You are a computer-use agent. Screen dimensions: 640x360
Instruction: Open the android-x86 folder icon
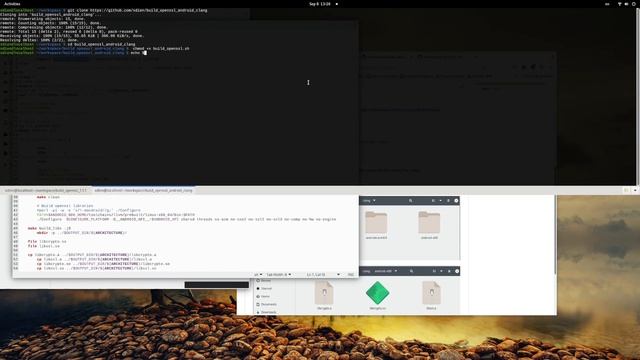(429, 222)
